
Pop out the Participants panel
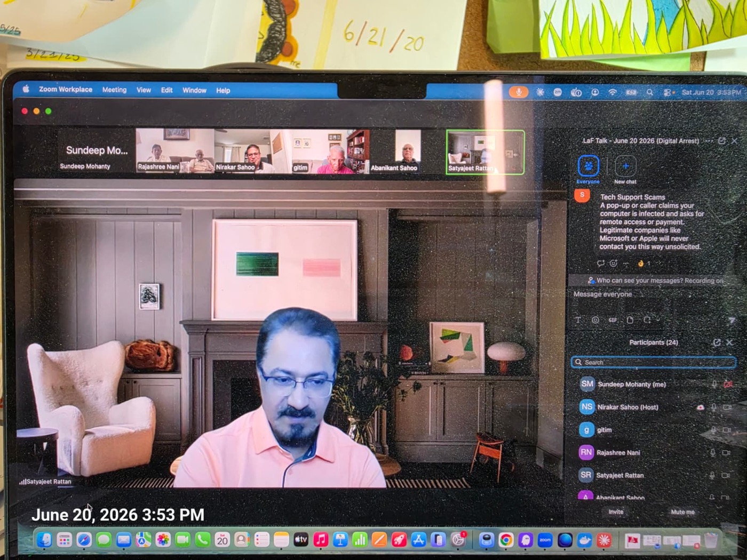click(x=717, y=342)
